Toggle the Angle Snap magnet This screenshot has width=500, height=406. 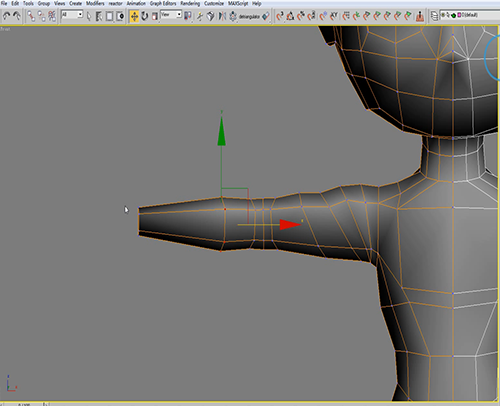tap(290, 16)
